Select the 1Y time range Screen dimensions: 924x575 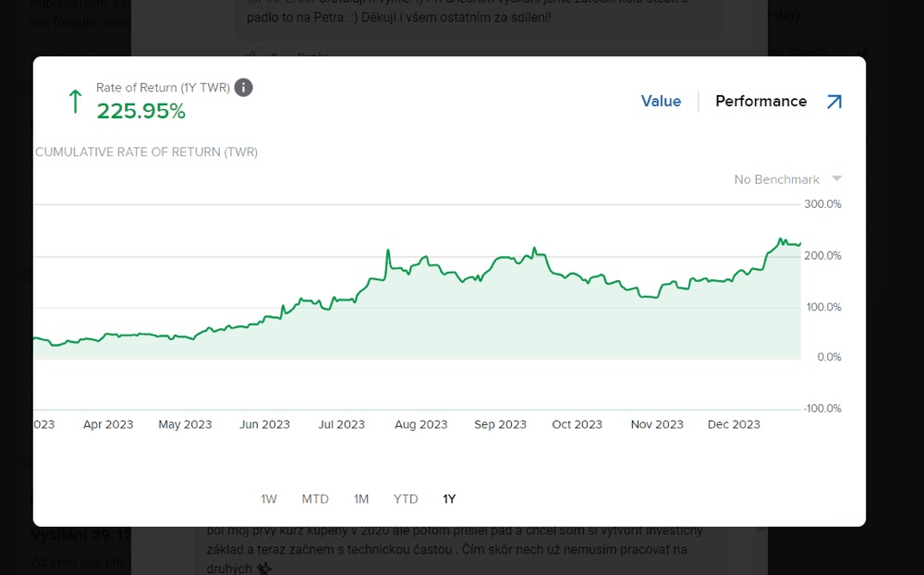point(449,499)
